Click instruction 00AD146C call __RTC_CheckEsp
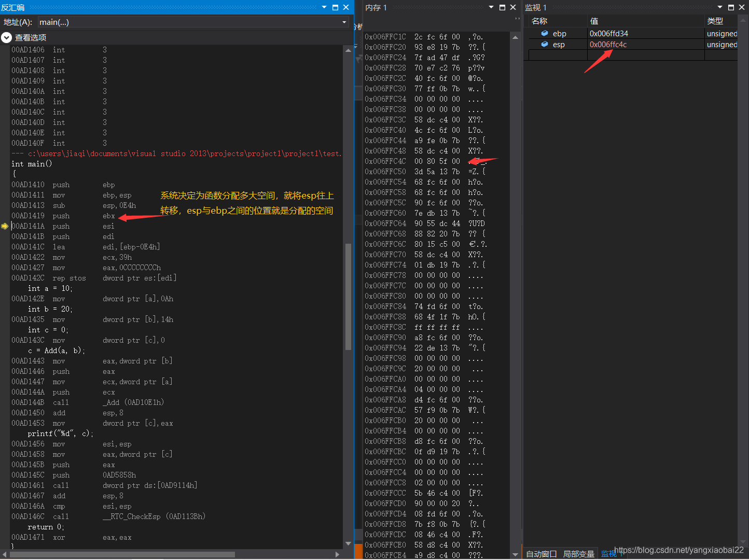This screenshot has height=560, width=749. [x=108, y=516]
